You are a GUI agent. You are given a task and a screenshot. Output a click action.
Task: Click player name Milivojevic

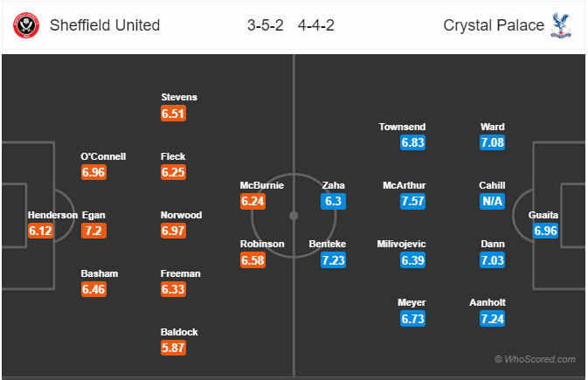coord(401,244)
